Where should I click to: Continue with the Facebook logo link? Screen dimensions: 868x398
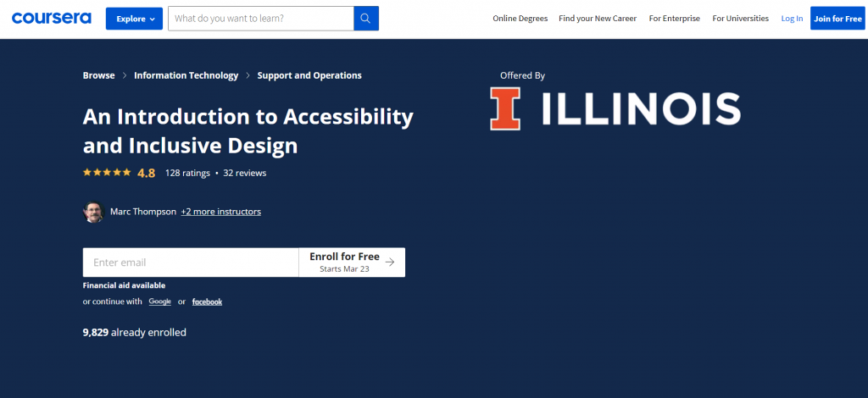[x=207, y=301]
